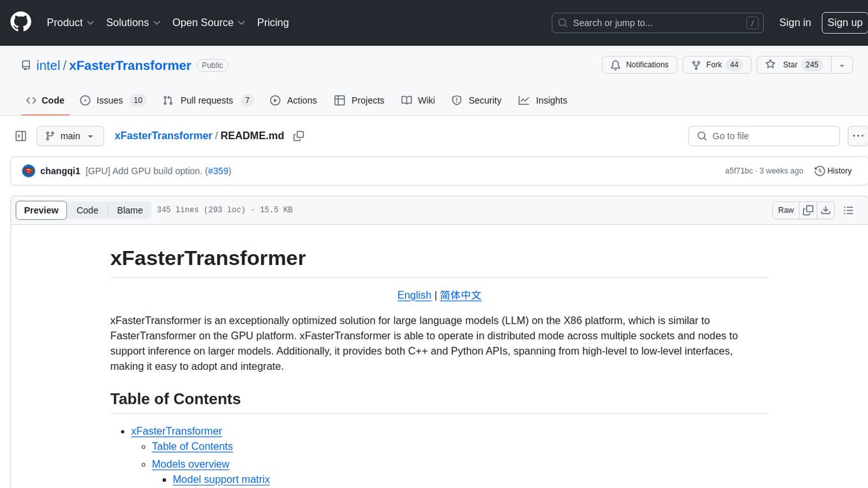View the file History
Image resolution: width=868 pixels, height=488 pixels.
coord(833,171)
